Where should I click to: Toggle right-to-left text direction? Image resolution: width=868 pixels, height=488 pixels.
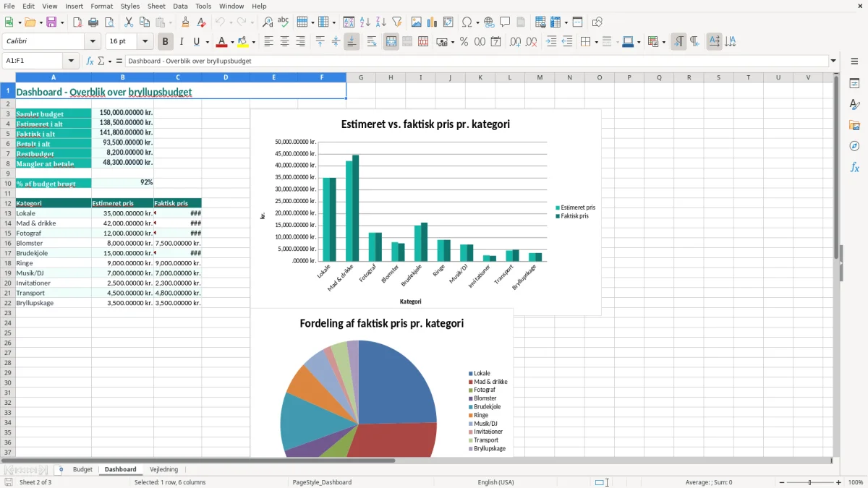click(x=694, y=42)
